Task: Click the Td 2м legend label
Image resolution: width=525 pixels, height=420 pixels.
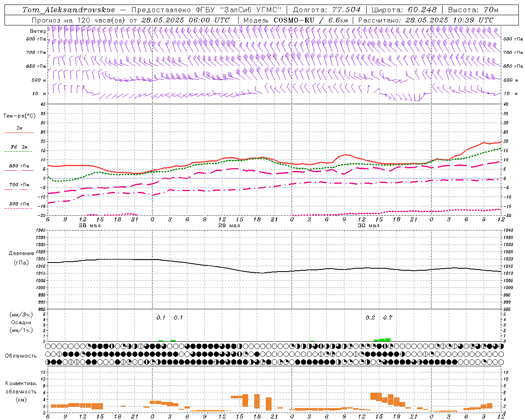Action: [x=19, y=147]
